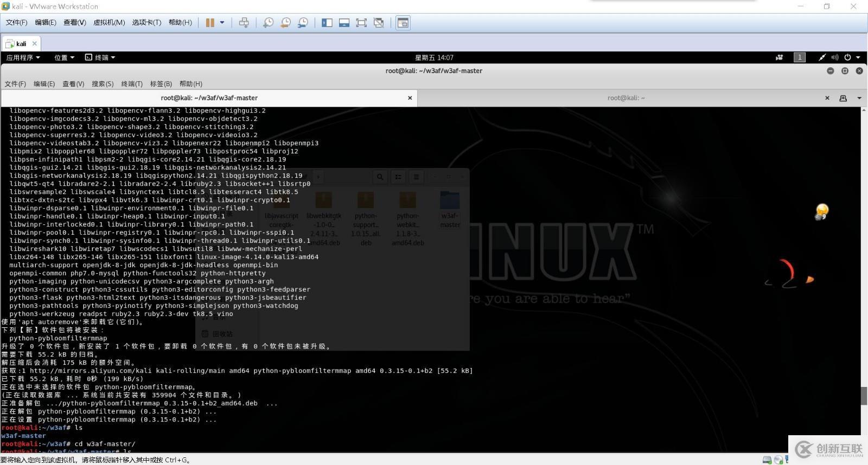
Task: Open the 虚拟机(M) menu
Action: click(x=109, y=23)
